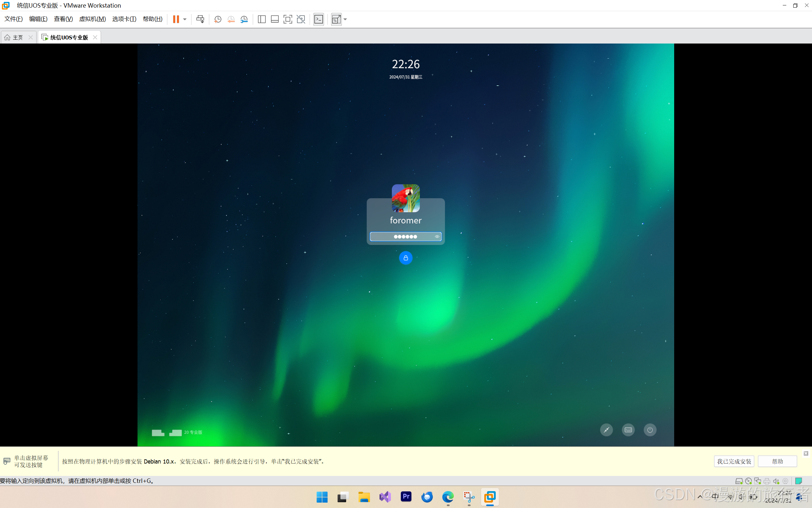Screen dimensions: 812x508
Task: Open the on-screen keyboard on login screen
Action: pyautogui.click(x=628, y=430)
